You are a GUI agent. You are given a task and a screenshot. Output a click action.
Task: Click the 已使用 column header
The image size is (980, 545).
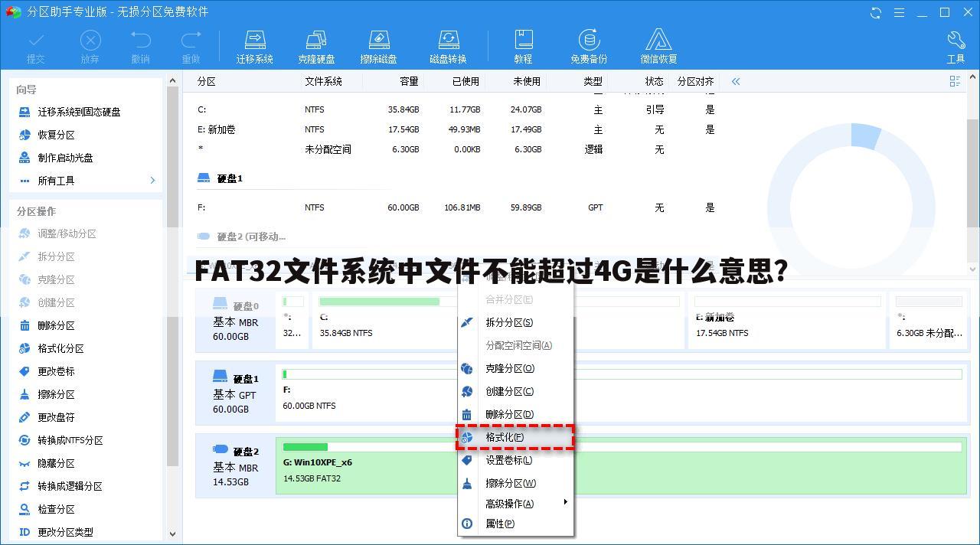[x=465, y=81]
